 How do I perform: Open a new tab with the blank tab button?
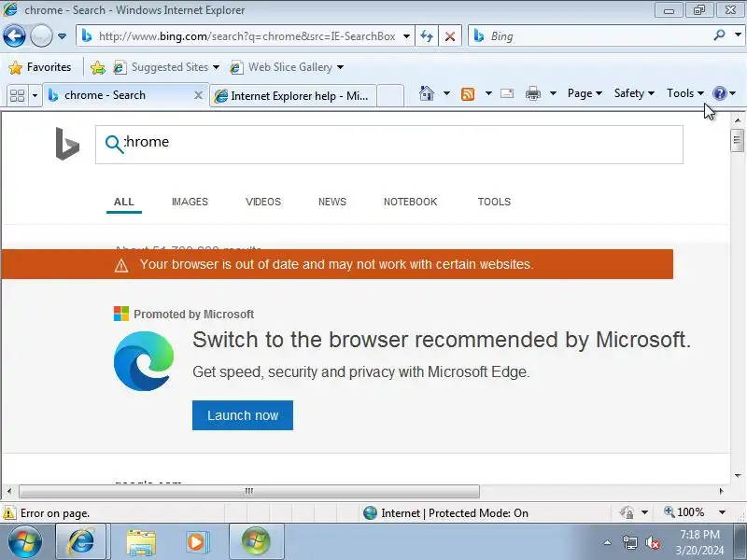coord(390,96)
